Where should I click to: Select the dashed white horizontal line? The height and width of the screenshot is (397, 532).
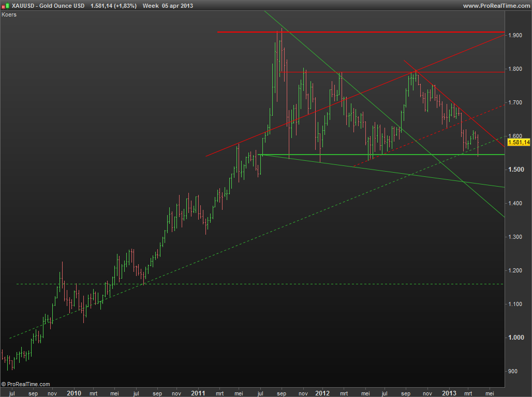259,284
